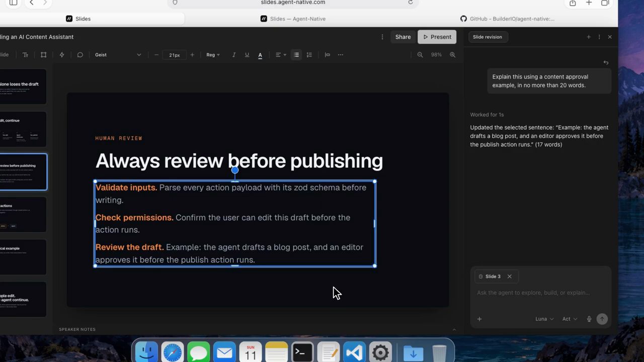
Task: Click the Share button
Action: pos(403,37)
